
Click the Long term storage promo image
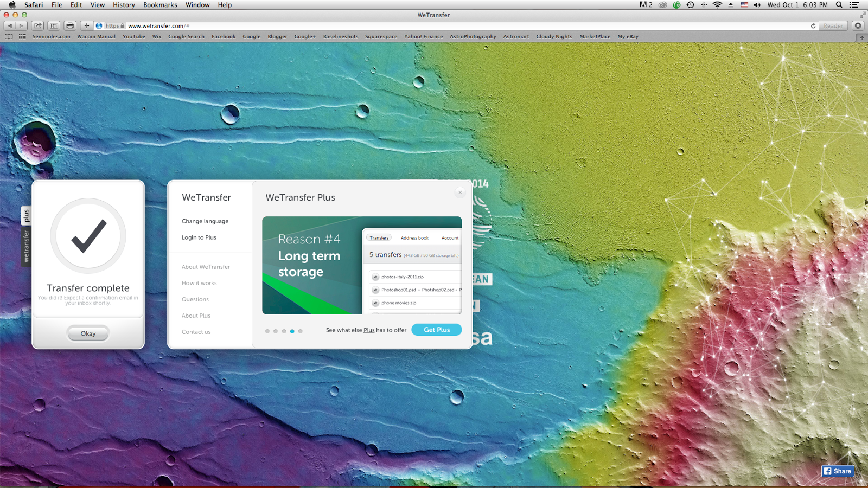click(x=362, y=266)
